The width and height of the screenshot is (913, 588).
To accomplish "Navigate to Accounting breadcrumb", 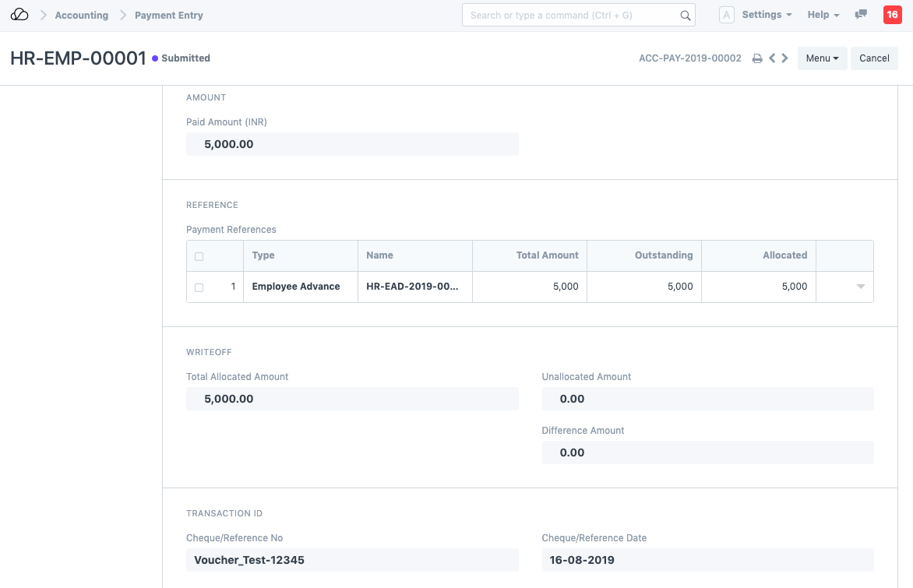I will tap(81, 16).
